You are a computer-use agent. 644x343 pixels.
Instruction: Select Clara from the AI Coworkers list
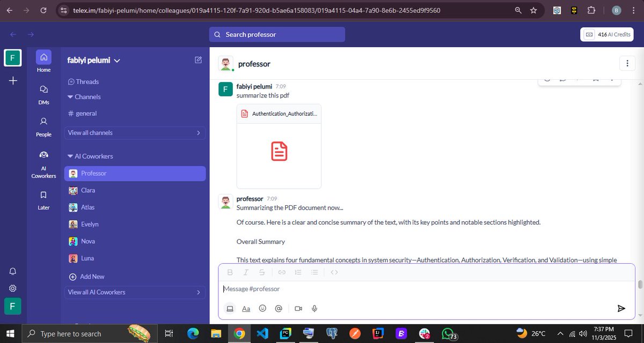(87, 190)
